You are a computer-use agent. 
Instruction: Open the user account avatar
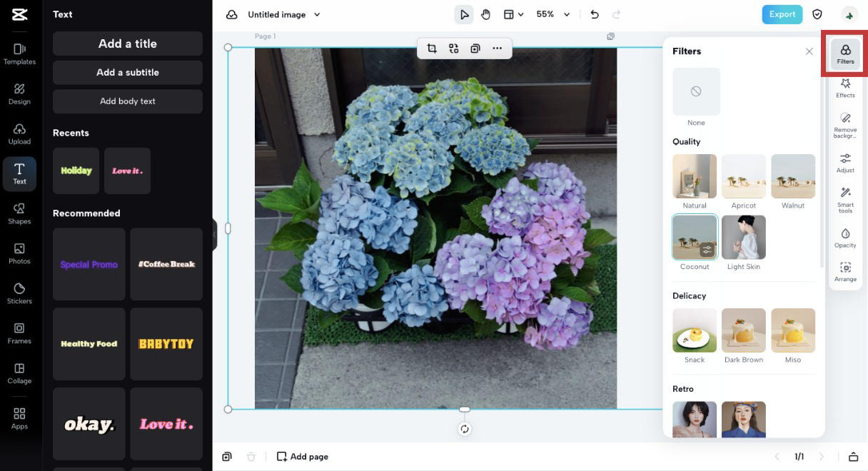[849, 15]
